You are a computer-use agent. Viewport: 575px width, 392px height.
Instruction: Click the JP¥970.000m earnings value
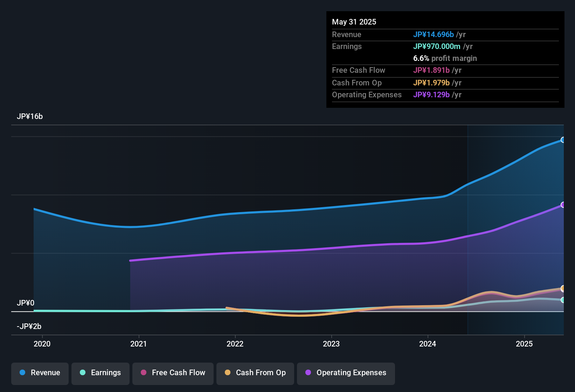coord(437,47)
